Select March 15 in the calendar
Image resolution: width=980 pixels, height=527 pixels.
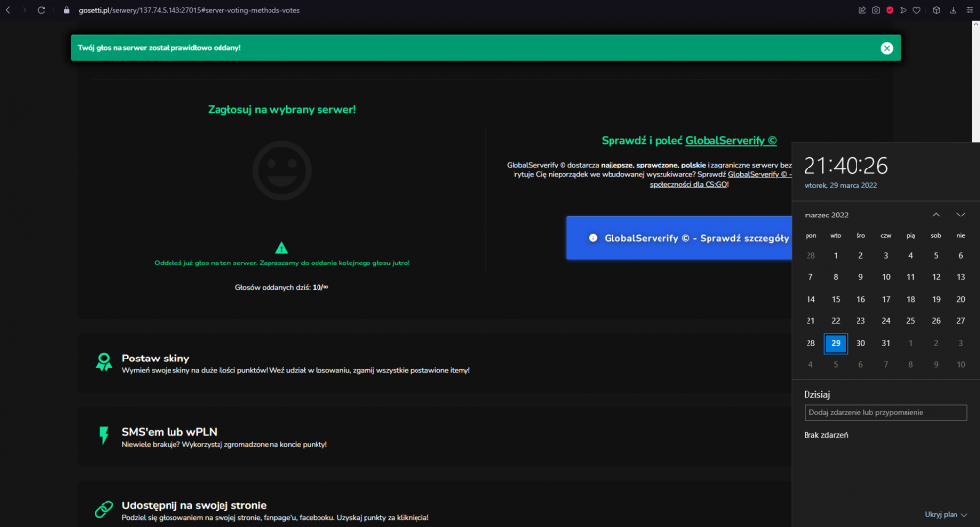point(836,299)
